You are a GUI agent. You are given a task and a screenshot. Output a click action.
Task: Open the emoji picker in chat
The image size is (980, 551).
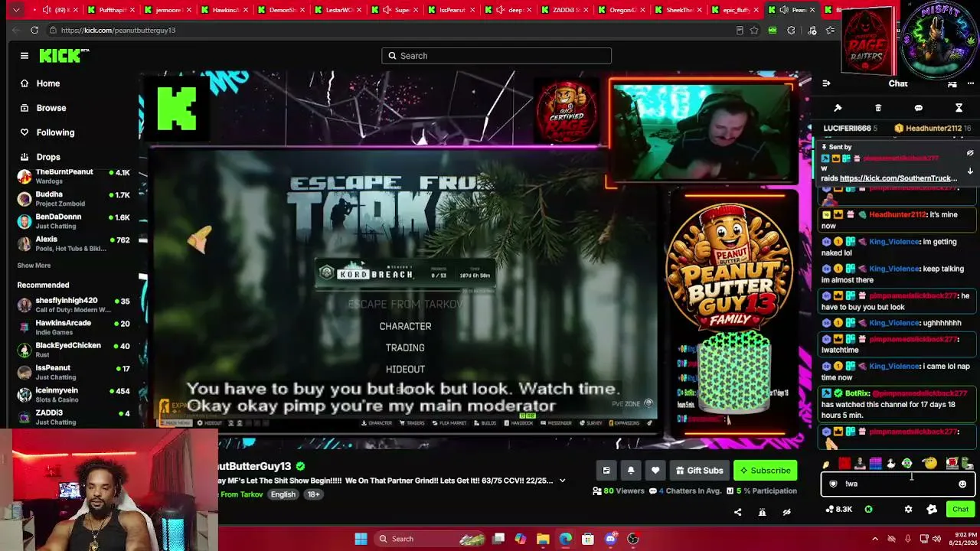click(x=962, y=484)
